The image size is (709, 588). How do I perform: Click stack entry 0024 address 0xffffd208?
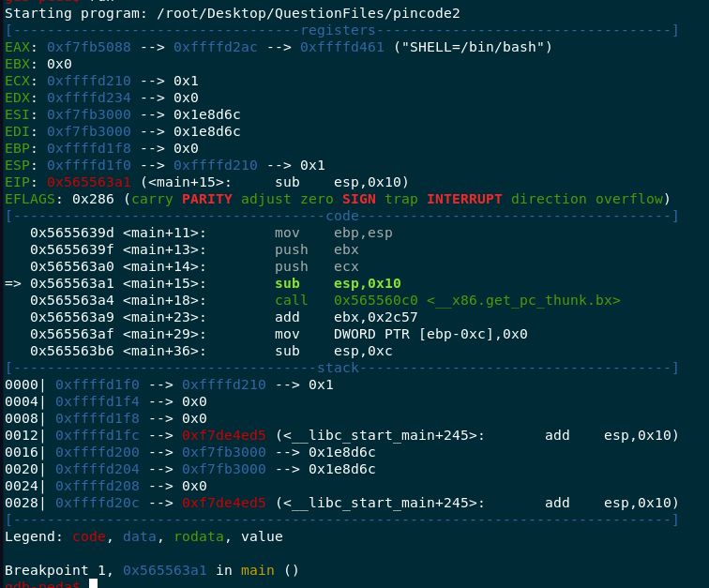click(x=98, y=486)
